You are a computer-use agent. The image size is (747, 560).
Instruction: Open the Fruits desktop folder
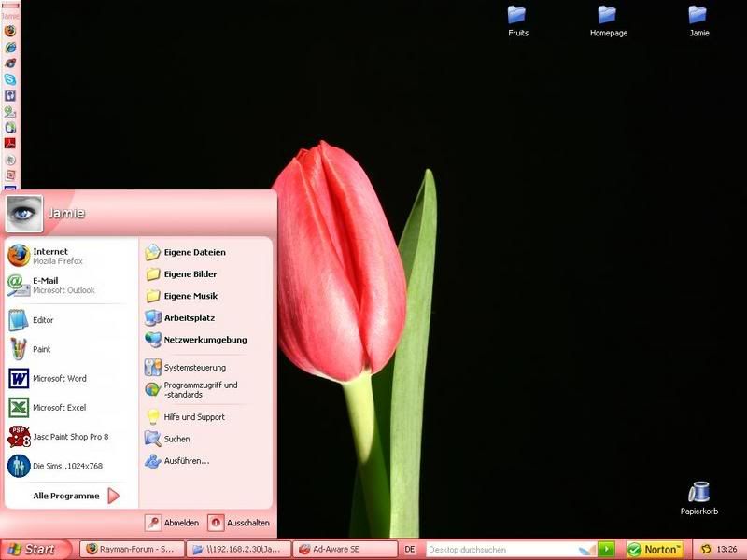pyautogui.click(x=517, y=21)
